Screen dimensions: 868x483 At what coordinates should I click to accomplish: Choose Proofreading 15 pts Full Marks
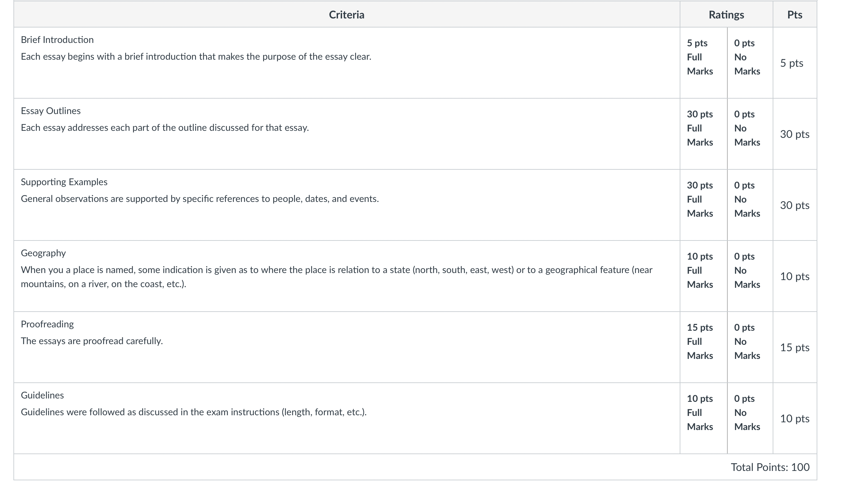[x=704, y=347]
